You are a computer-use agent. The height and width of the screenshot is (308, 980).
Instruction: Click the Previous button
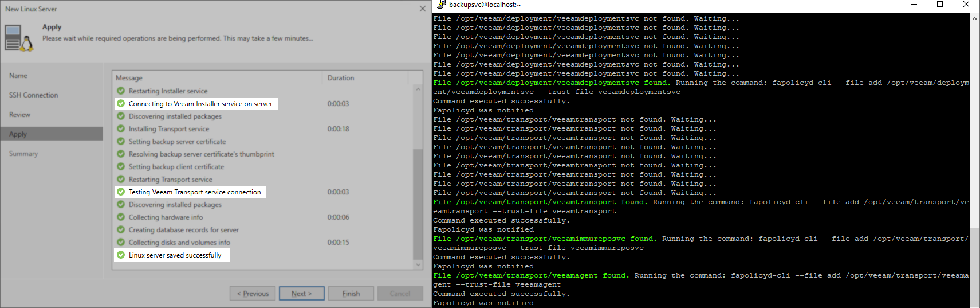click(253, 293)
